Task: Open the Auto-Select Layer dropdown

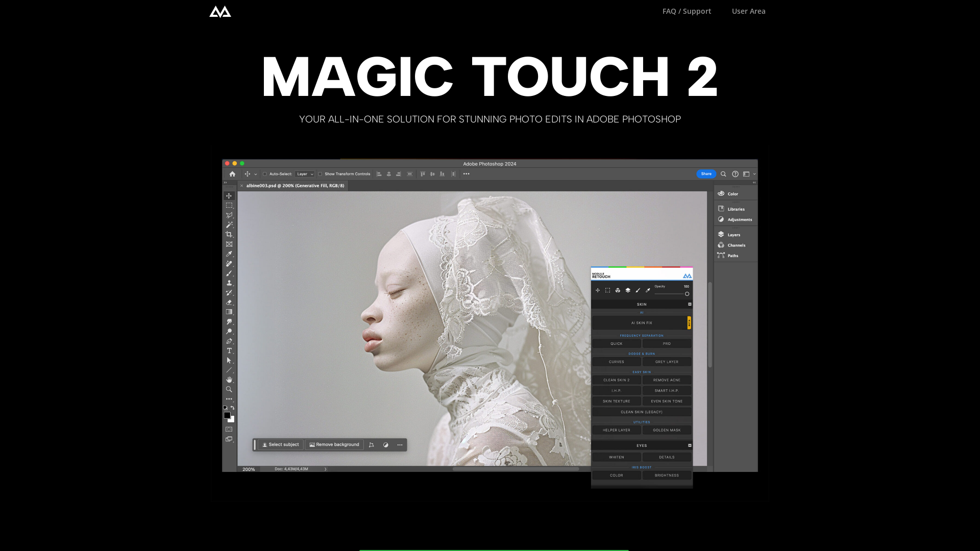Action: (305, 174)
